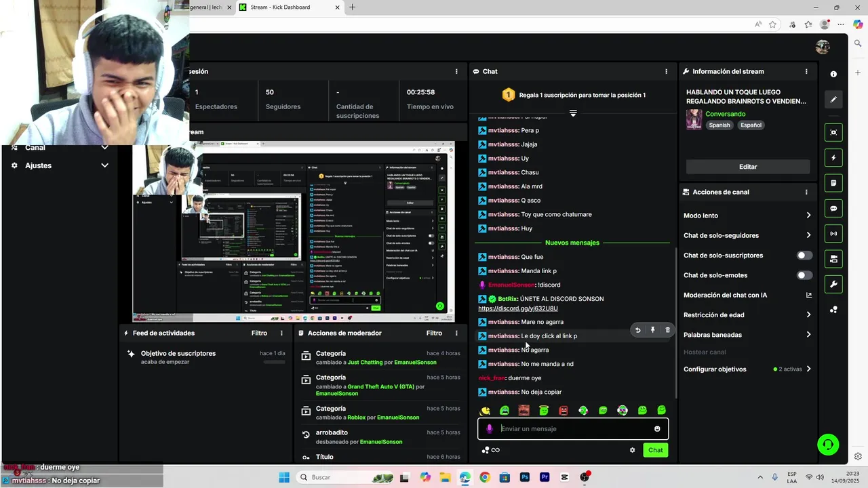Screen dimensions: 868x488
Task: Open Filtro in Acciones de moderador
Action: pos(434,333)
